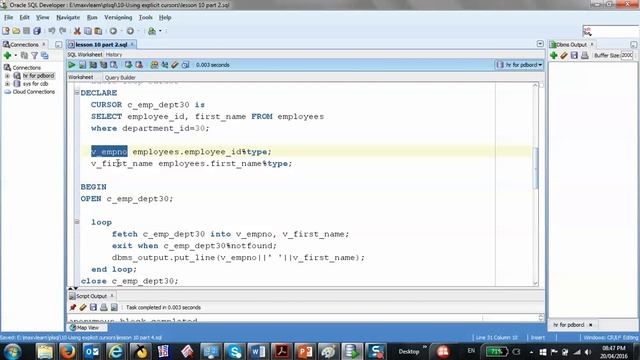Open the Tools menu
This screenshot has height=360, width=640.
pyautogui.click(x=145, y=18)
